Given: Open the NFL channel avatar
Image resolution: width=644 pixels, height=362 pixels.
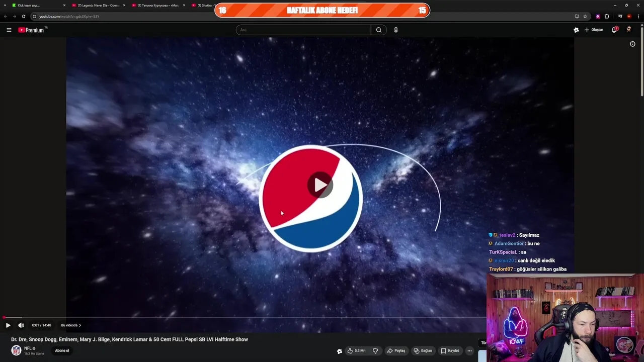Looking at the screenshot, I should (x=16, y=350).
